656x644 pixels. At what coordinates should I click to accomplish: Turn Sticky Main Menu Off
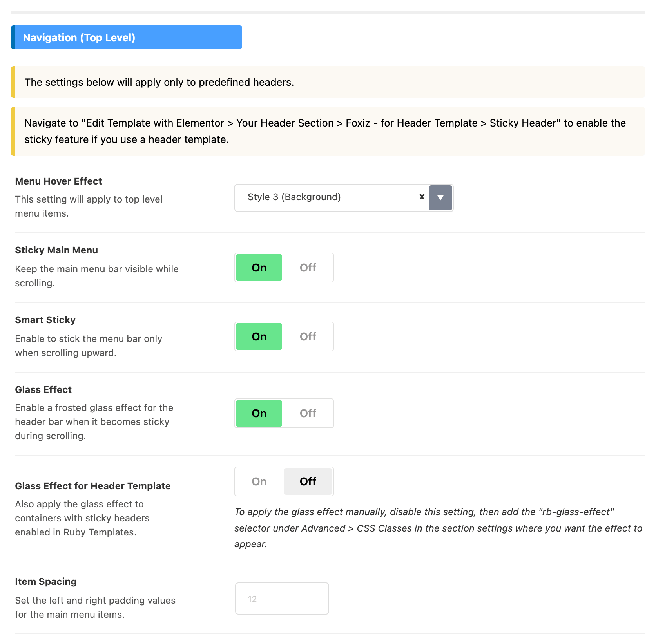pos(308,268)
